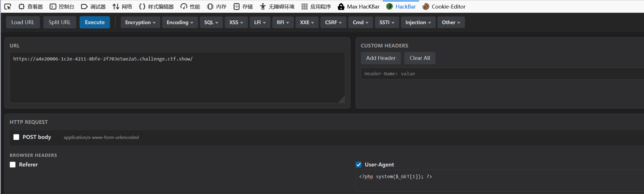Screen dimensions: 644x194
Task: Open the 无障碍环境 accessibility tab
Action: pos(277,7)
